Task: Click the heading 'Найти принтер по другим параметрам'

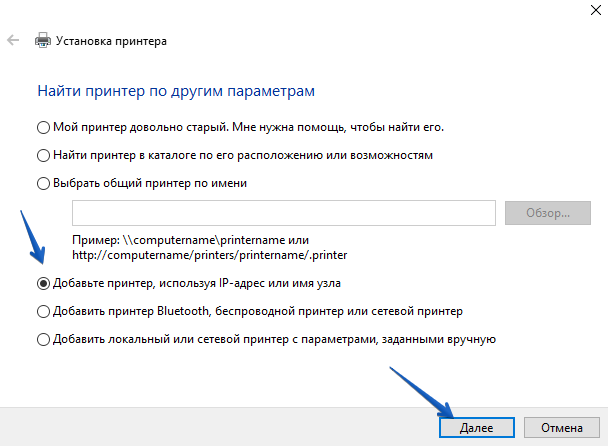Action: click(176, 91)
